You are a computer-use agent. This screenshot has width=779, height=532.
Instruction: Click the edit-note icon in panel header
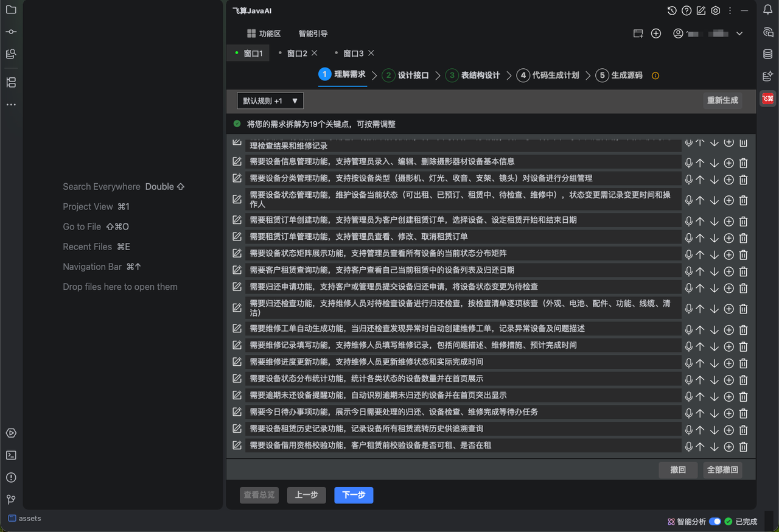click(x=701, y=10)
